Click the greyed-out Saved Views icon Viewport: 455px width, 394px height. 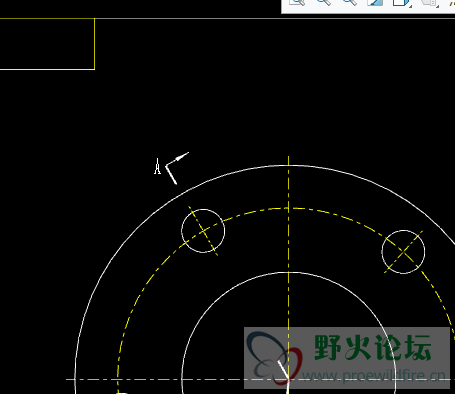pos(428,2)
